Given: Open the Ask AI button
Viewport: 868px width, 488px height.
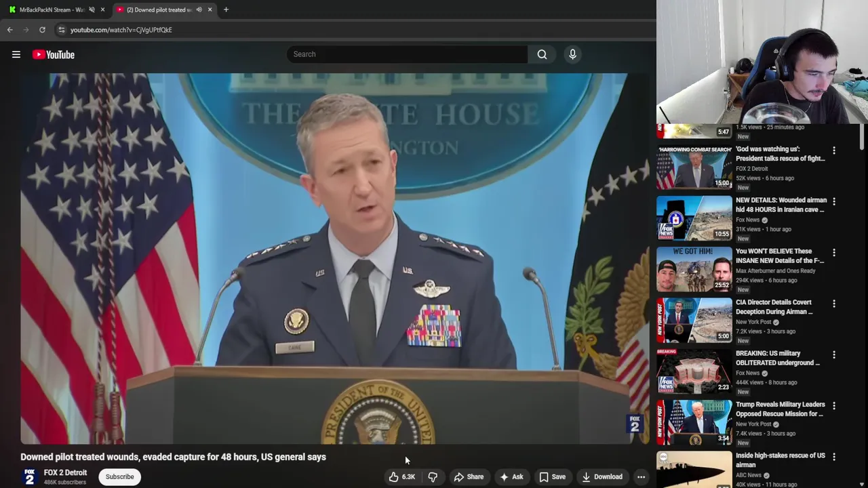Looking at the screenshot, I should point(511,477).
